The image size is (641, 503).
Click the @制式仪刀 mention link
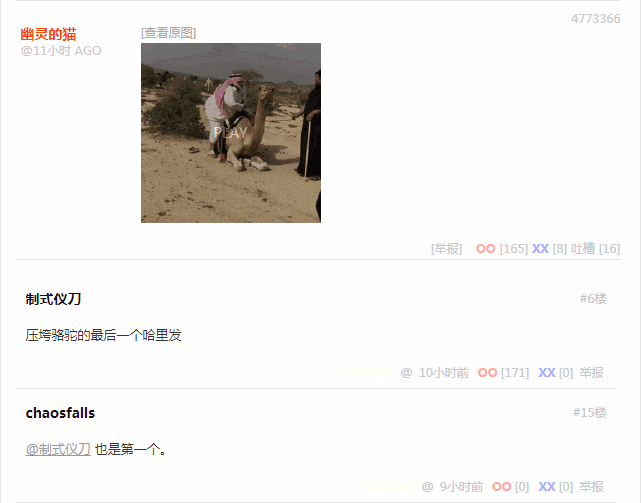click(x=58, y=449)
